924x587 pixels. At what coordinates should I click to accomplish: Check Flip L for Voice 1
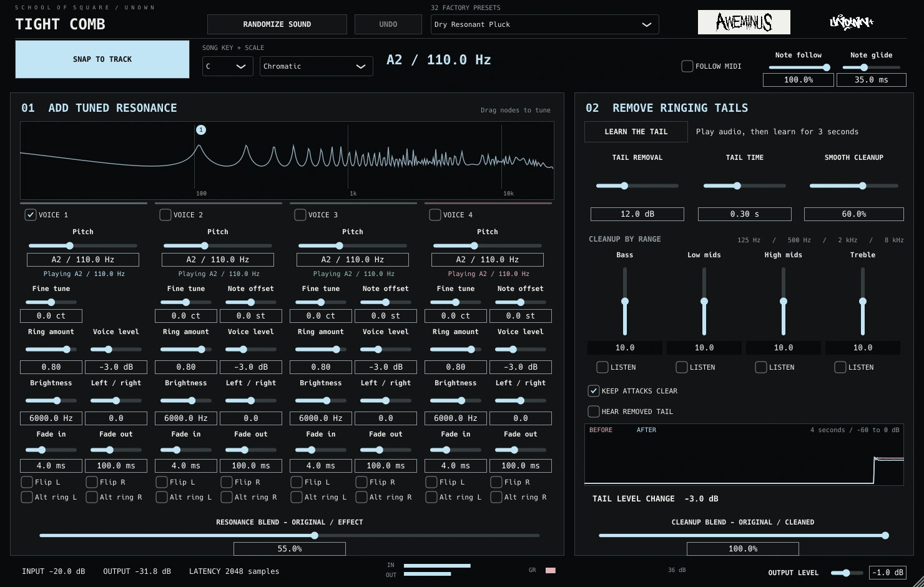27,482
